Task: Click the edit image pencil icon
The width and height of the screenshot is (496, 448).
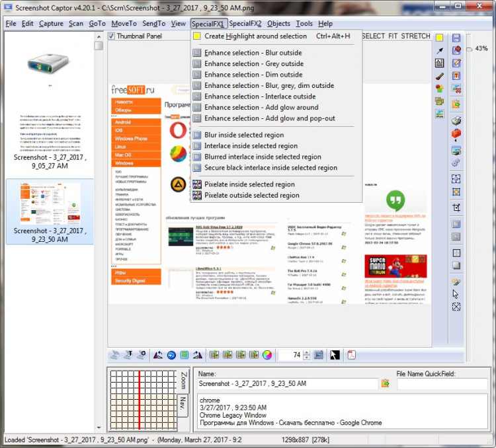Action: [456, 63]
